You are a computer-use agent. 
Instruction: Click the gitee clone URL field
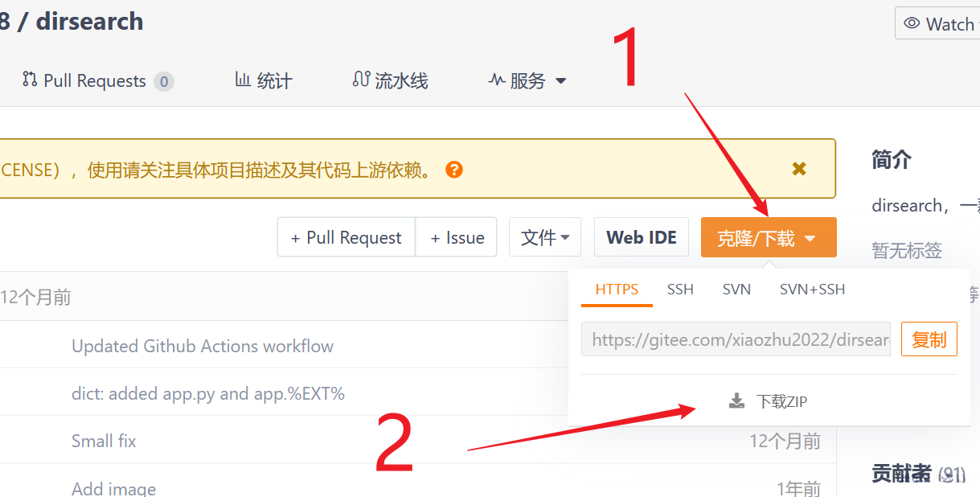point(737,339)
